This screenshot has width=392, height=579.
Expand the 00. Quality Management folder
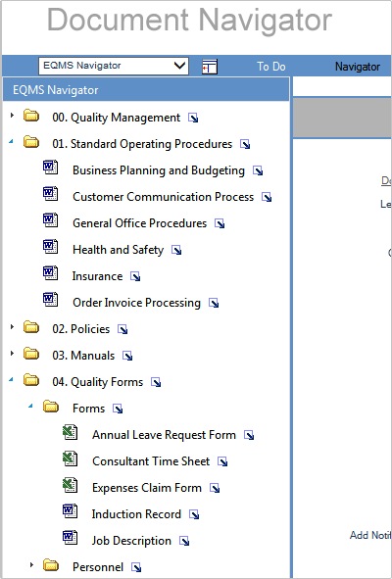(x=12, y=116)
